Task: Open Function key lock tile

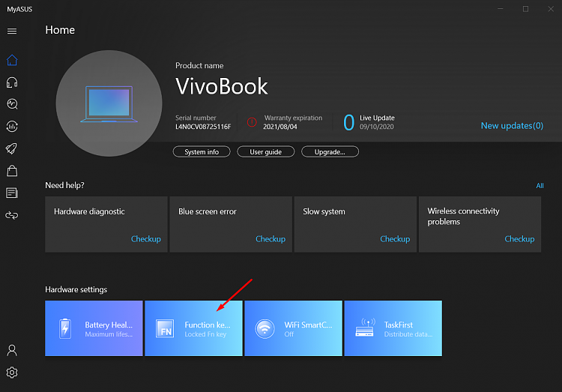Action: pos(193,328)
